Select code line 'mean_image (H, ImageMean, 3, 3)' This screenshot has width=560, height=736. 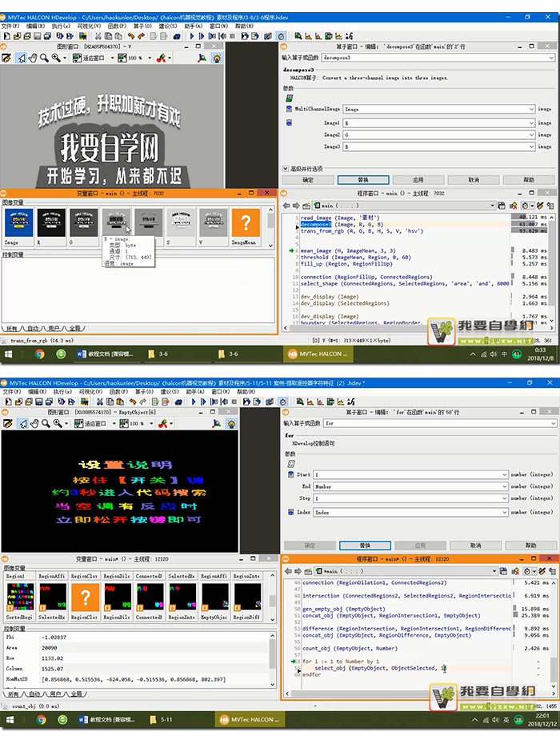click(x=348, y=250)
